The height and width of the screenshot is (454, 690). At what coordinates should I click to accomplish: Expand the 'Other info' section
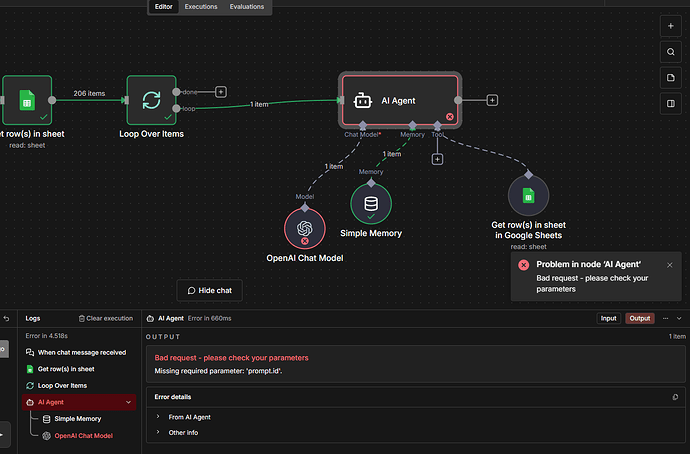click(x=158, y=433)
